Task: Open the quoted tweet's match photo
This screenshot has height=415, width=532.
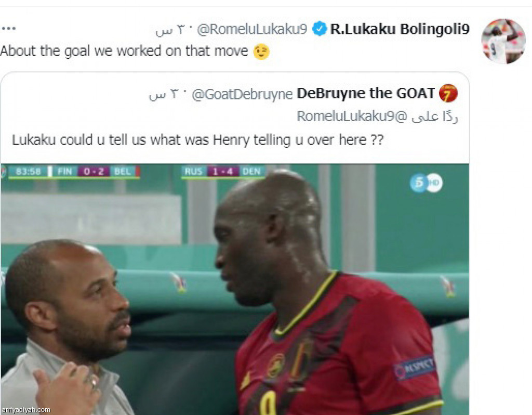Action: [x=235, y=289]
